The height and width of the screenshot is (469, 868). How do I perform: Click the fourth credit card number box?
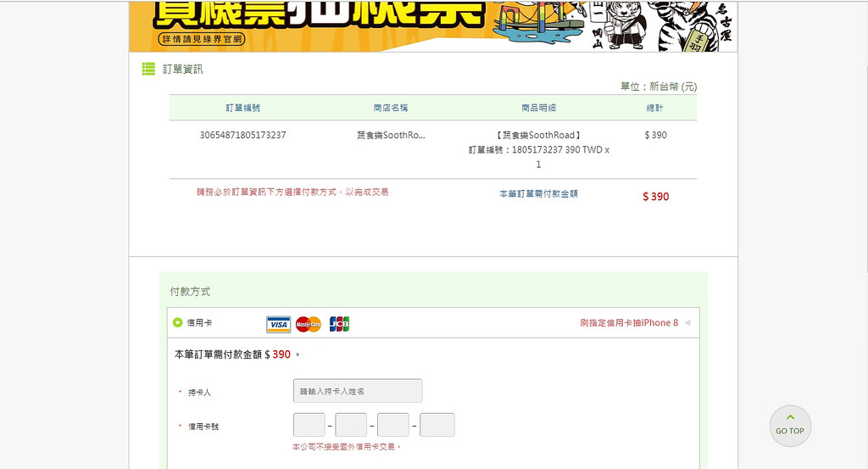[437, 425]
